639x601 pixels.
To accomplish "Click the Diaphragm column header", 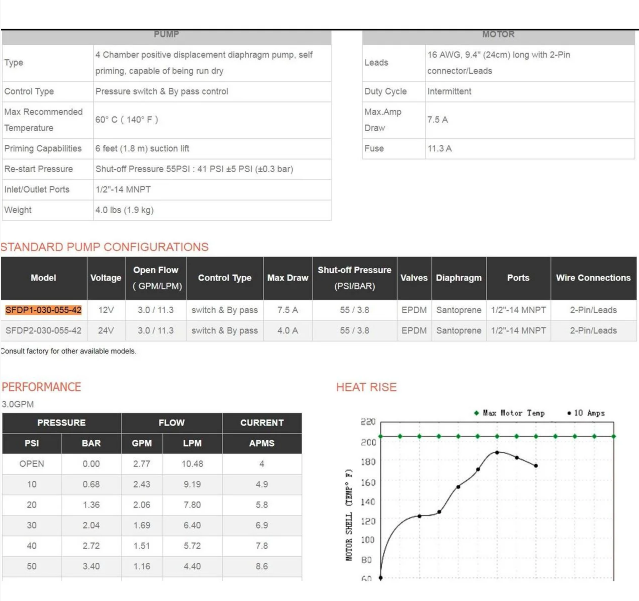I will coord(459,278).
